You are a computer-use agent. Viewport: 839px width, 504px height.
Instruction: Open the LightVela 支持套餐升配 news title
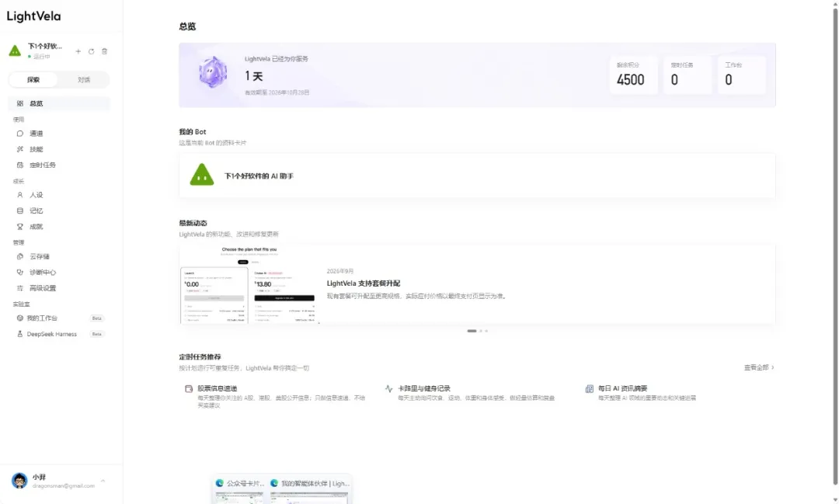pos(364,283)
